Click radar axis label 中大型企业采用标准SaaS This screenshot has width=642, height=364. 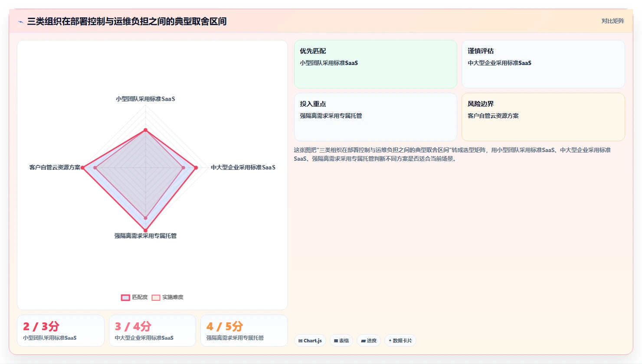[x=243, y=167]
